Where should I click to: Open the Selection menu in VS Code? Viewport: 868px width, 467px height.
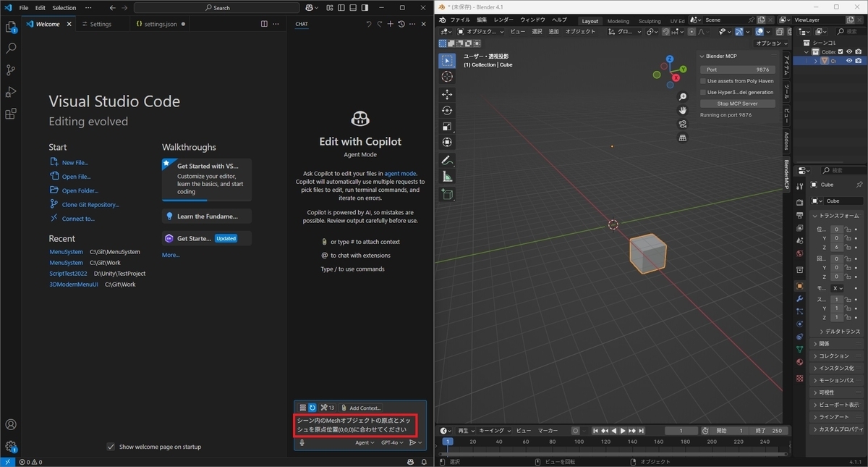64,8
